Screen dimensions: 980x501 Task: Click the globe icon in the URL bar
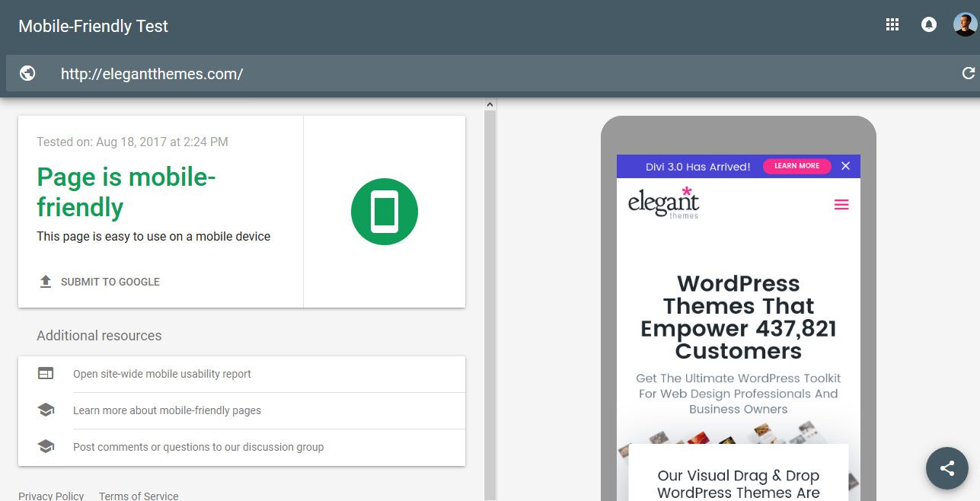(27, 73)
